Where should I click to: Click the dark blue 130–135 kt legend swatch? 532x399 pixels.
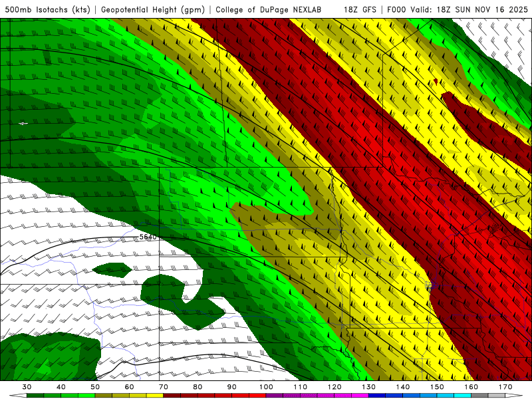click(377, 396)
